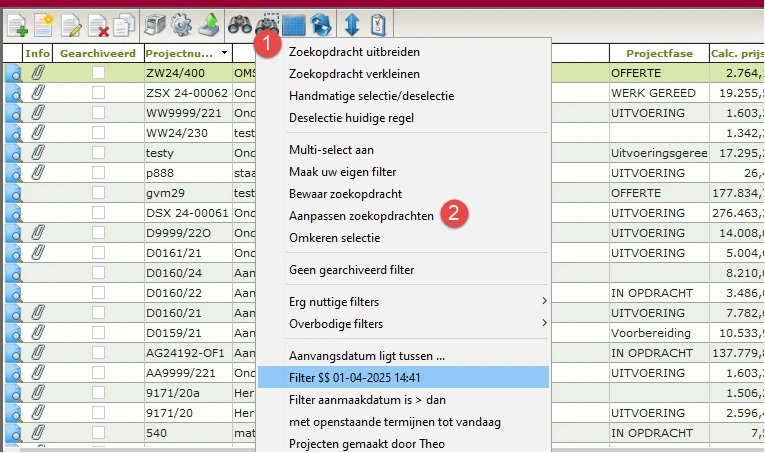This screenshot has width=765, height=453.
Task: Click the clipboard checklist icon in toolbar
Action: click(379, 24)
